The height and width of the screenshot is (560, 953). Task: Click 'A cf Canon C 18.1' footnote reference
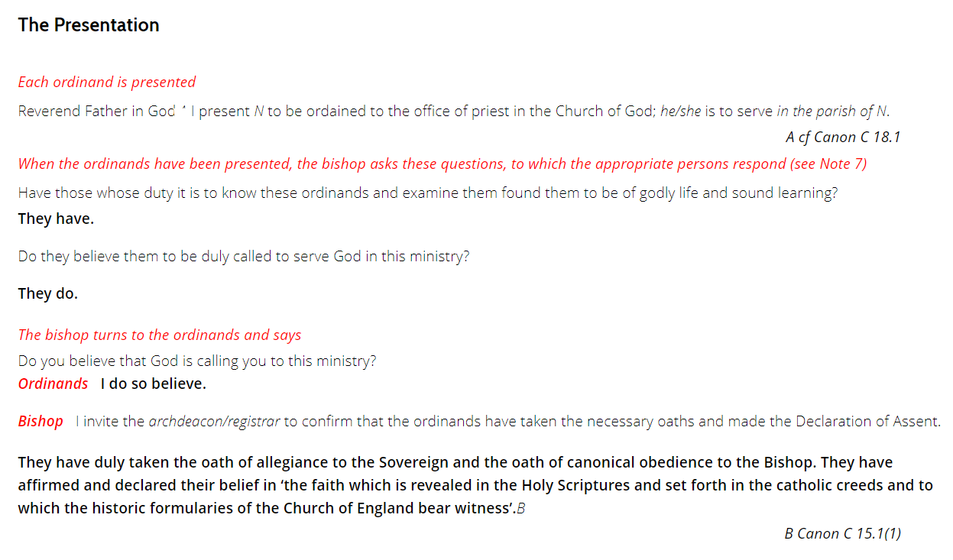843,138
